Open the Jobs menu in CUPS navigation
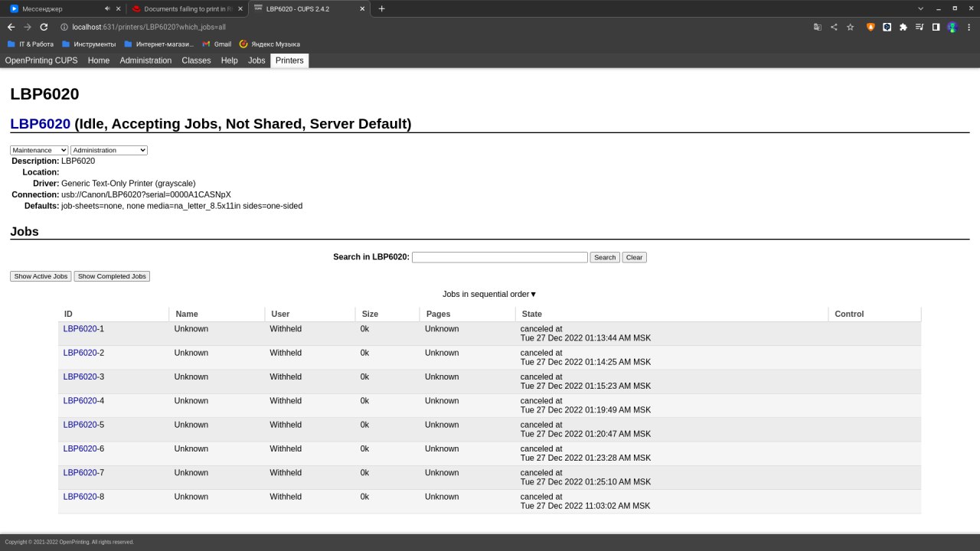 (256, 60)
